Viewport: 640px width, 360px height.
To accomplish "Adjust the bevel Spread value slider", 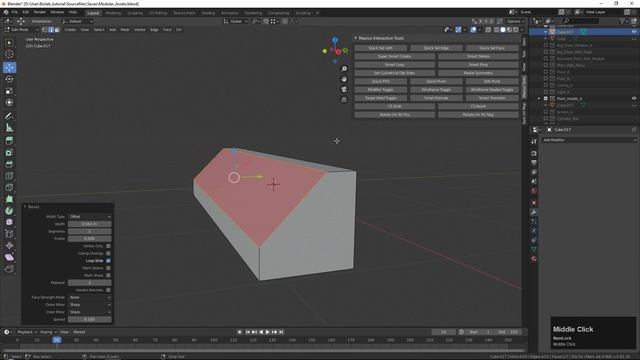I will (89, 320).
